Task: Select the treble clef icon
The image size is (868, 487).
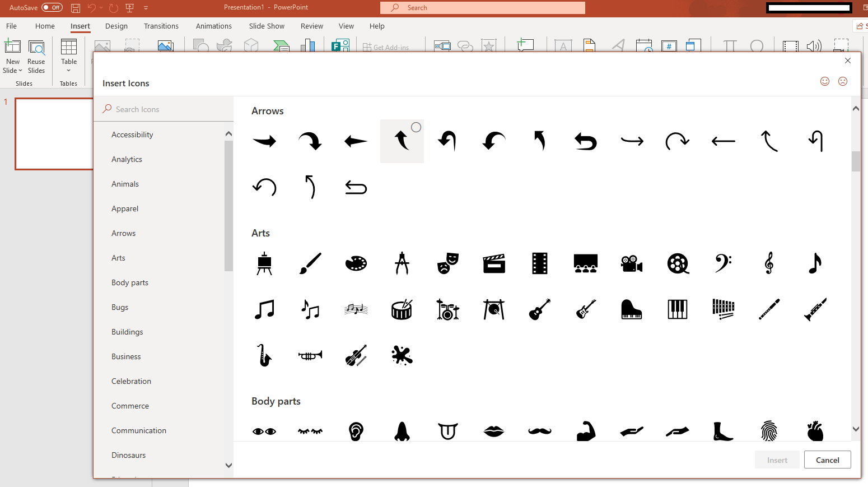Action: coord(769,263)
